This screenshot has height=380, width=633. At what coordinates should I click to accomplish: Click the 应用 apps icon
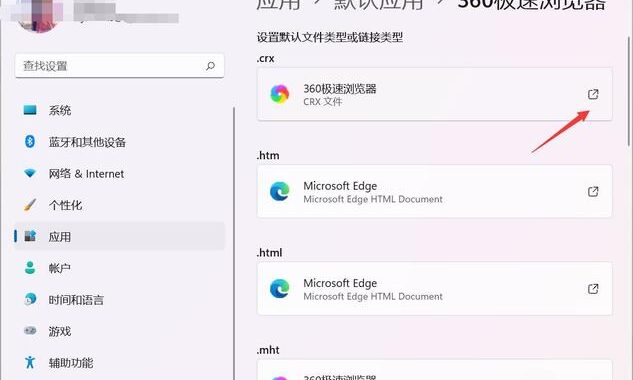(x=30, y=236)
